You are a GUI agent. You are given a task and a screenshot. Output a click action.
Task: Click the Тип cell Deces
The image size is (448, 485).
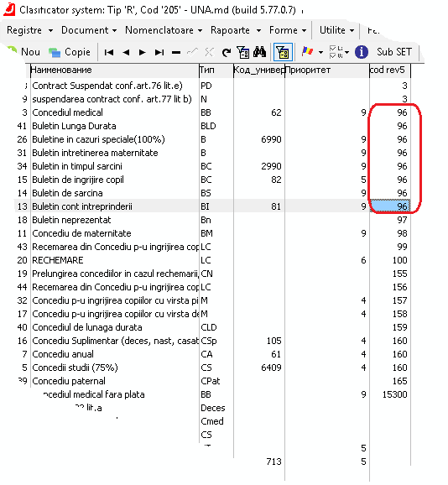[216, 408]
